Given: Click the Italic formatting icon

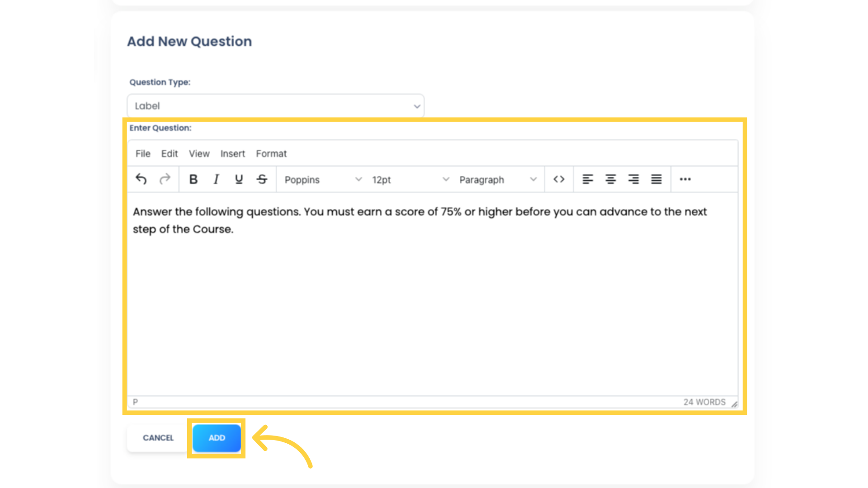Looking at the screenshot, I should click(x=217, y=179).
